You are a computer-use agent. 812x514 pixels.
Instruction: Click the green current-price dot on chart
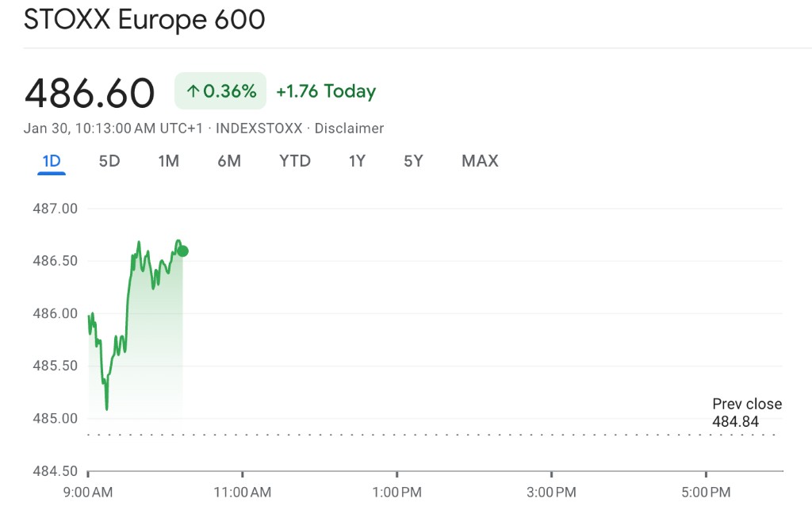tap(182, 251)
